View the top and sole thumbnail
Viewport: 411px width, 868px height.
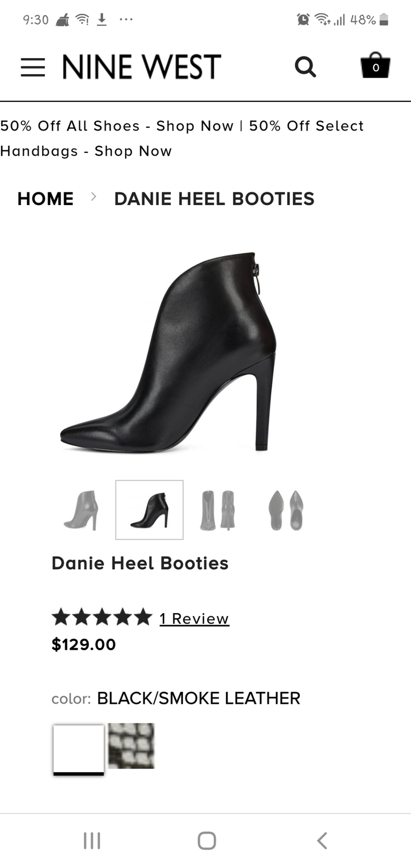[286, 510]
